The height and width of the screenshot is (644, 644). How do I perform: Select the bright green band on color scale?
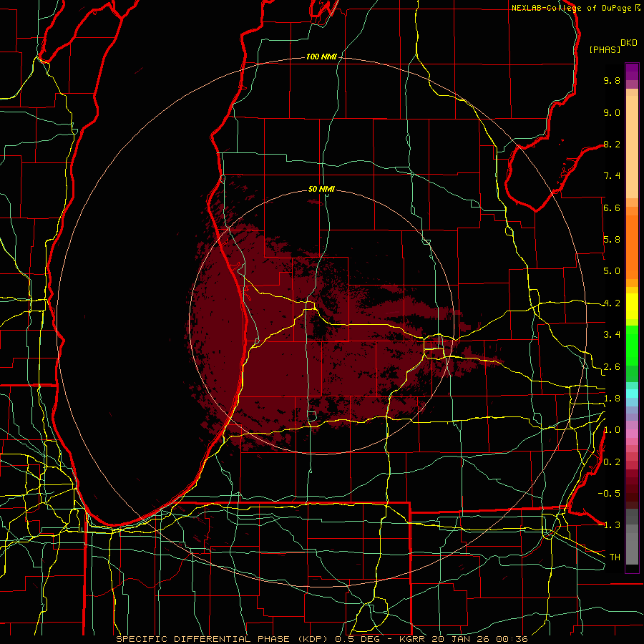(632, 345)
